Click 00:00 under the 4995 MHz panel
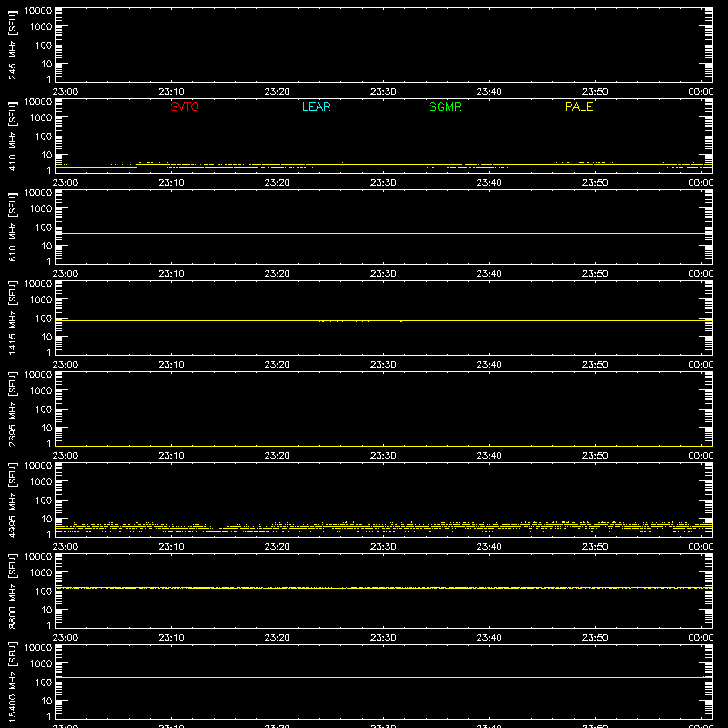 pyautogui.click(x=701, y=547)
